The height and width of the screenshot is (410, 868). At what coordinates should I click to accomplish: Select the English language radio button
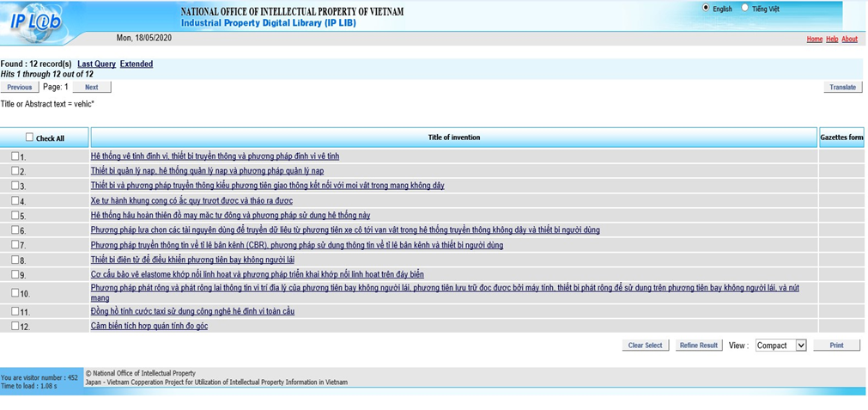point(705,9)
